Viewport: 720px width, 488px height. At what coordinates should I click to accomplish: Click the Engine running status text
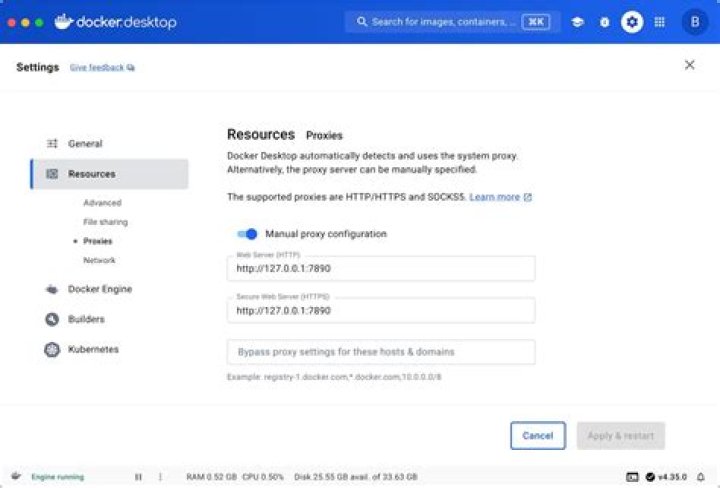[x=58, y=477]
